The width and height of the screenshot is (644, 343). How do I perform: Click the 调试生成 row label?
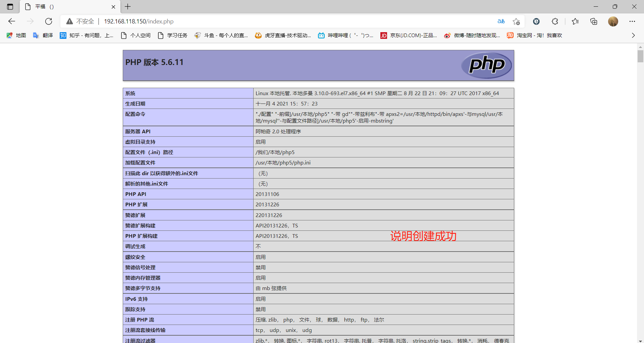[x=135, y=247]
